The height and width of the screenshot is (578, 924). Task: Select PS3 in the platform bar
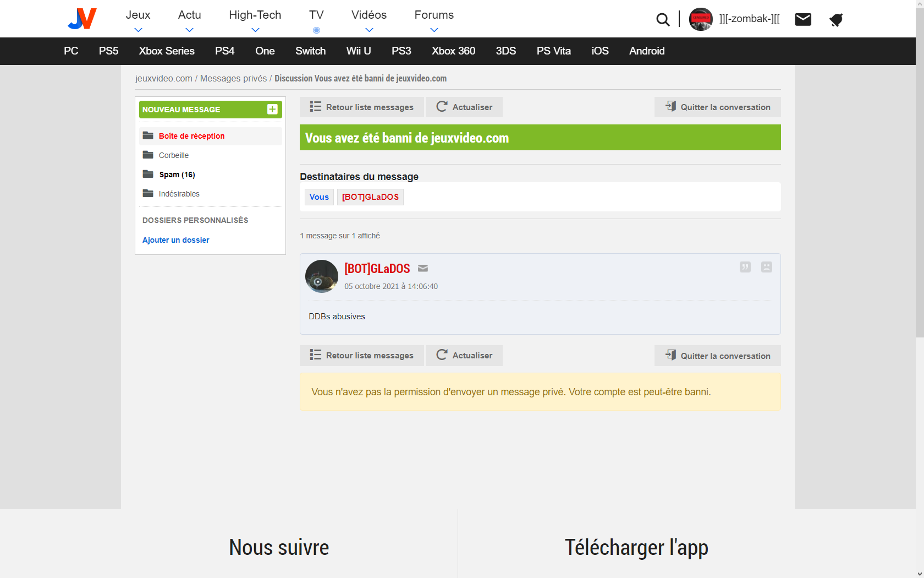[x=402, y=51]
